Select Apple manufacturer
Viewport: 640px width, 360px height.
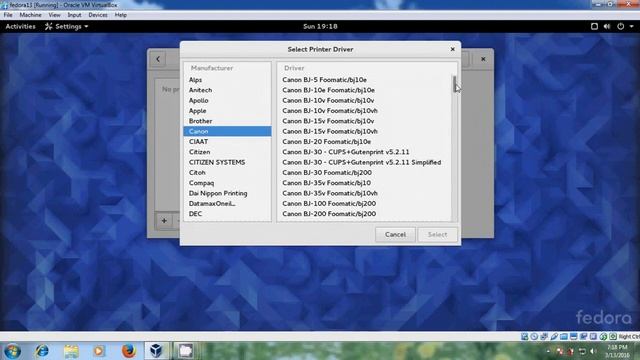(227, 111)
